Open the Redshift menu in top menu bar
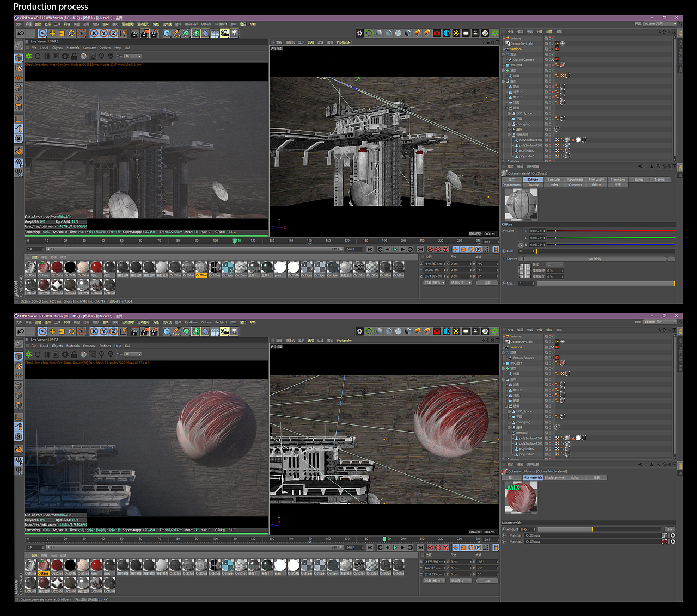 point(221,24)
